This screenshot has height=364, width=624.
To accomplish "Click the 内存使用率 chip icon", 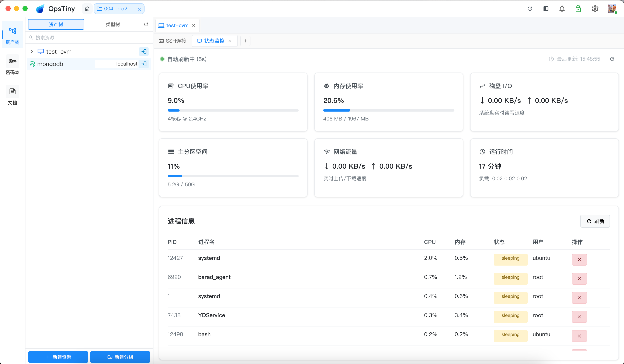I will [327, 86].
